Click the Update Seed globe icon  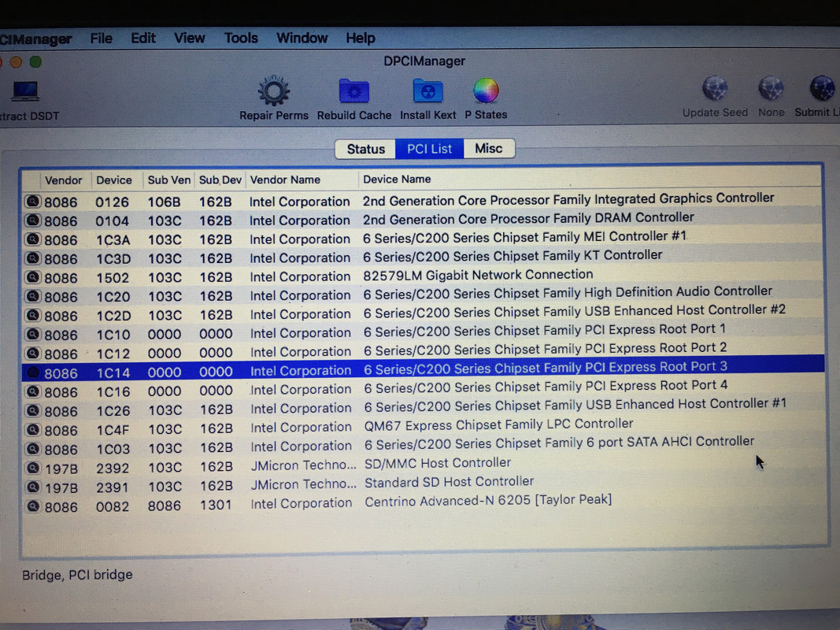[715, 89]
